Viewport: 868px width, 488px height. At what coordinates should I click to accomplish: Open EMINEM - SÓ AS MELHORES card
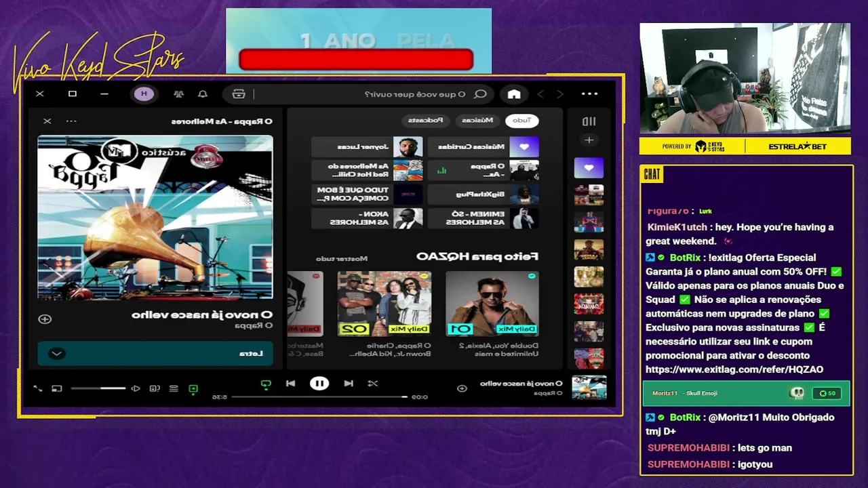click(x=484, y=218)
